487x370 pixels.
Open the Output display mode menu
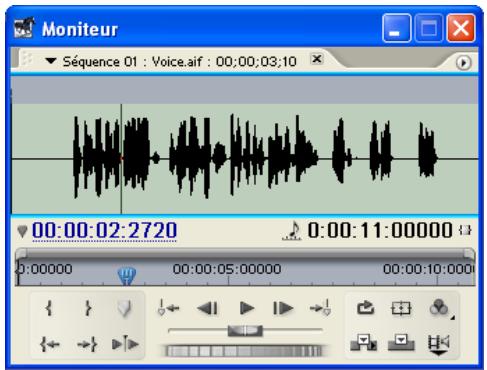pyautogui.click(x=439, y=308)
